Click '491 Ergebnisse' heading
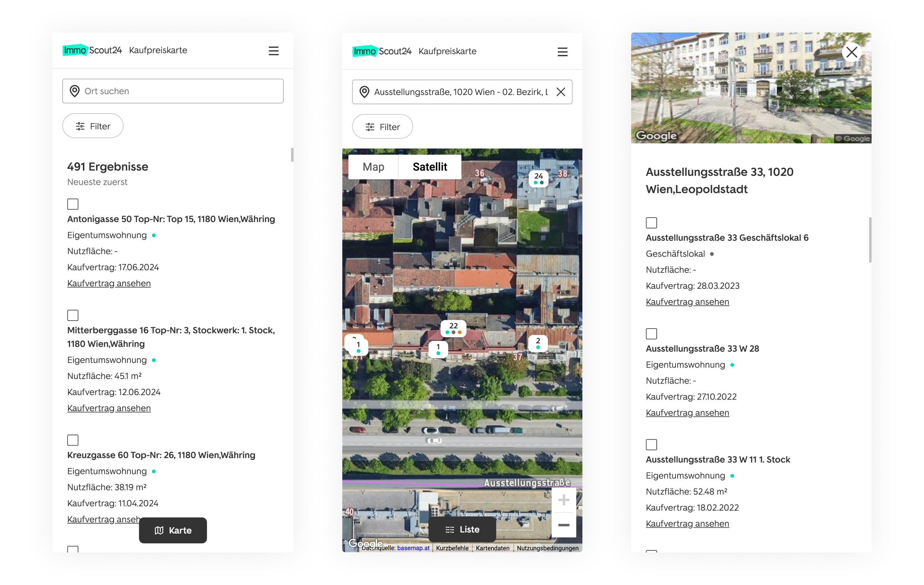 coord(108,167)
